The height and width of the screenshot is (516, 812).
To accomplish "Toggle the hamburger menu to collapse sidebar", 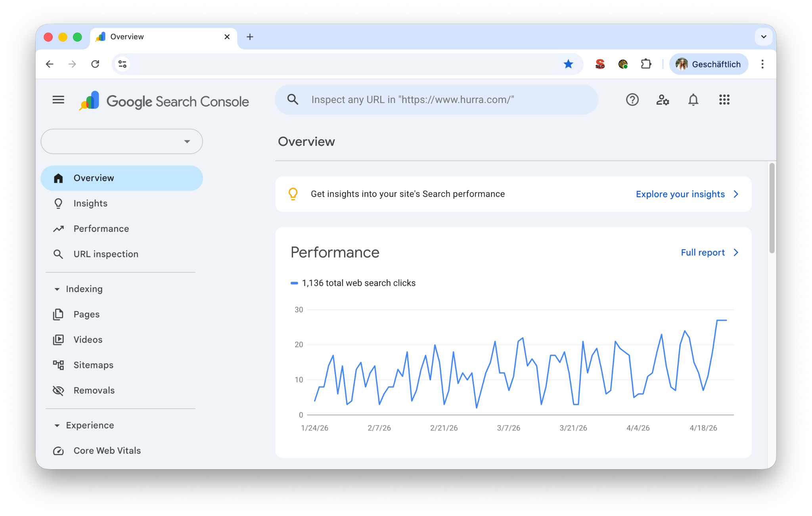I will click(x=58, y=99).
